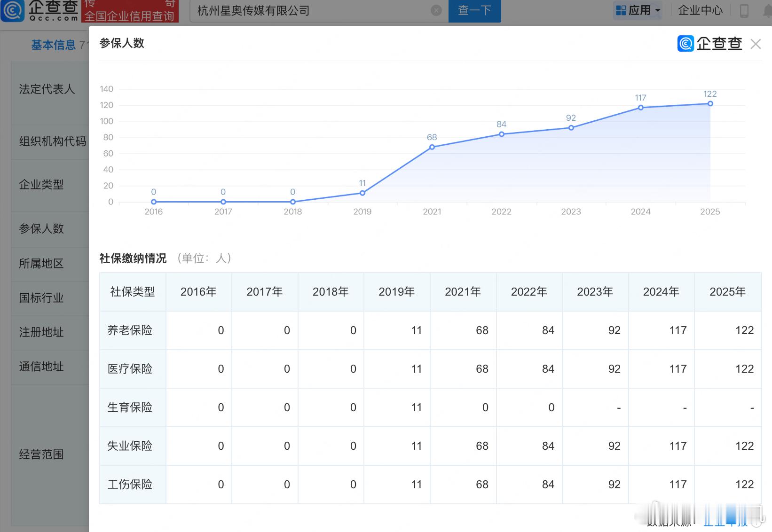Click the 2016 data point on chart
This screenshot has height=532, width=772.
pos(154,202)
